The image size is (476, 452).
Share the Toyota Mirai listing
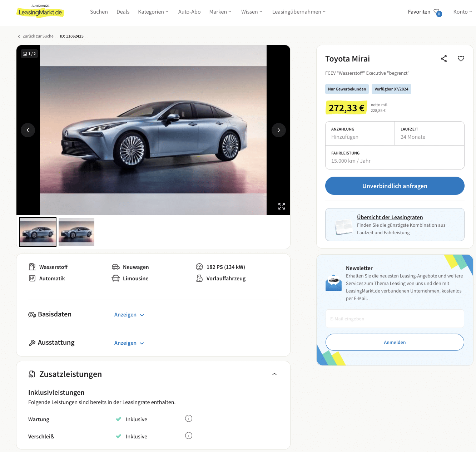444,59
